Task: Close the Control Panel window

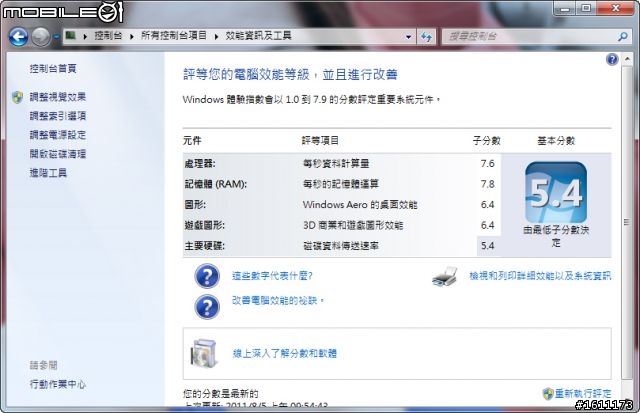Action: tap(615, 8)
